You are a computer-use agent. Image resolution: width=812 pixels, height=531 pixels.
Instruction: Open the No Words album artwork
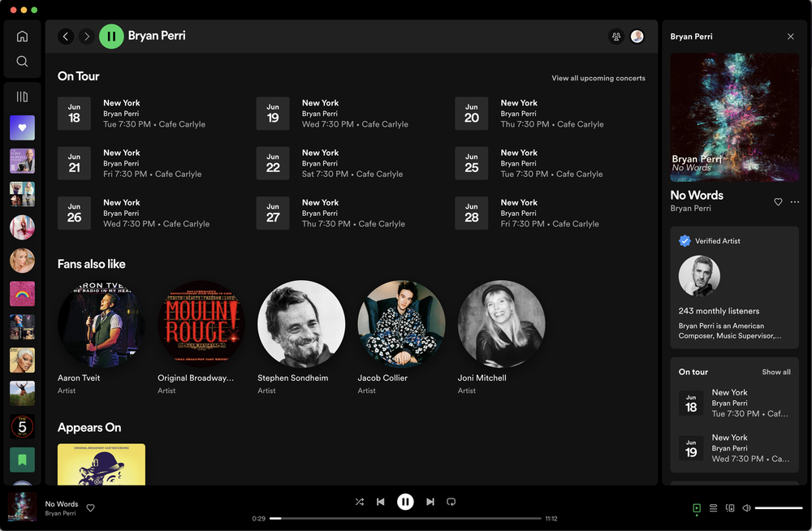coord(734,118)
